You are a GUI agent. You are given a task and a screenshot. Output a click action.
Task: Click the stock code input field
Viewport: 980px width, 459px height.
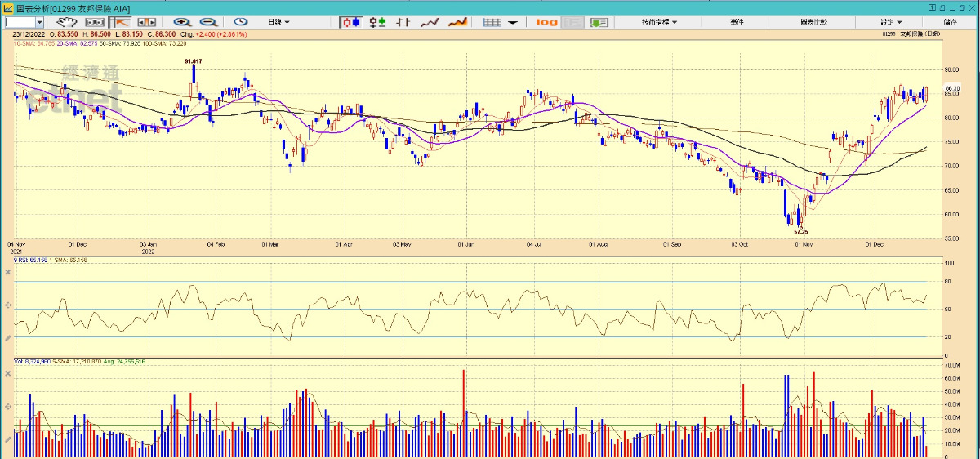(x=20, y=22)
